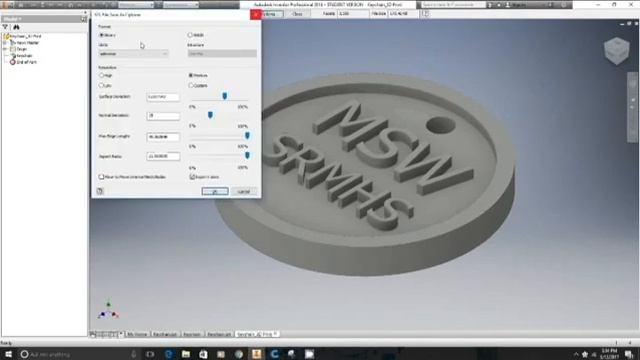Open the help icon in STL dialog
The width and height of the screenshot is (640, 360).
pyautogui.click(x=100, y=191)
